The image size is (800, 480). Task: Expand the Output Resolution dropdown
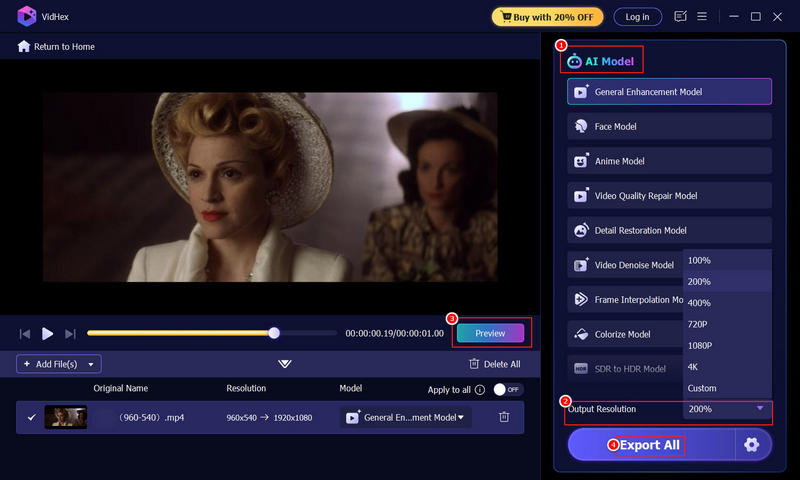coord(727,409)
